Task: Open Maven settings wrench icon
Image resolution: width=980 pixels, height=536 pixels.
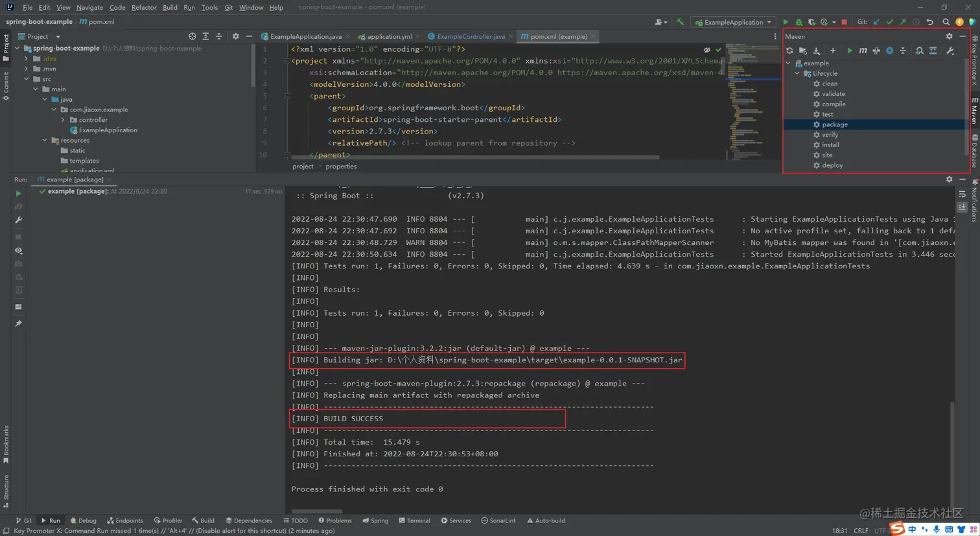Action: (950, 51)
